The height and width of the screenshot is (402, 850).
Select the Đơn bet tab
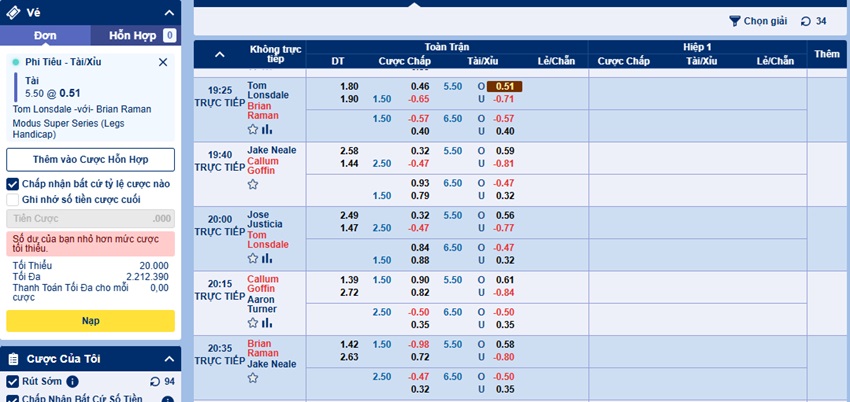tap(45, 36)
